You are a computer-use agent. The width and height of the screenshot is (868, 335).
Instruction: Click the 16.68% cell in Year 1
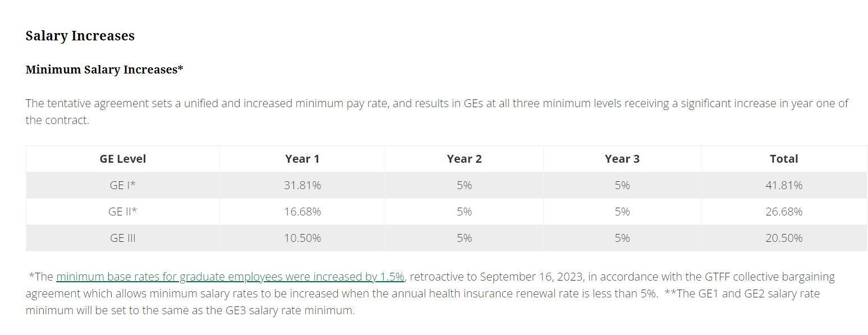(302, 212)
